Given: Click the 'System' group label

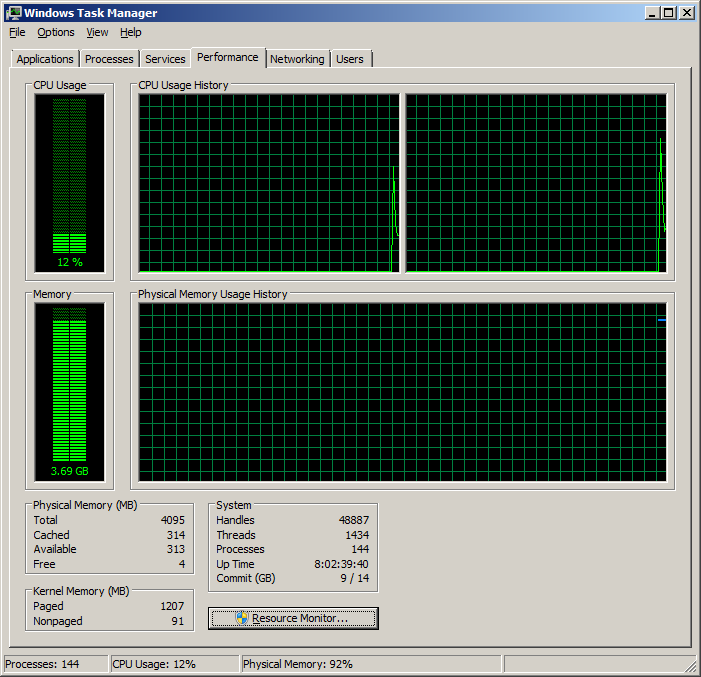Looking at the screenshot, I should tap(234, 505).
